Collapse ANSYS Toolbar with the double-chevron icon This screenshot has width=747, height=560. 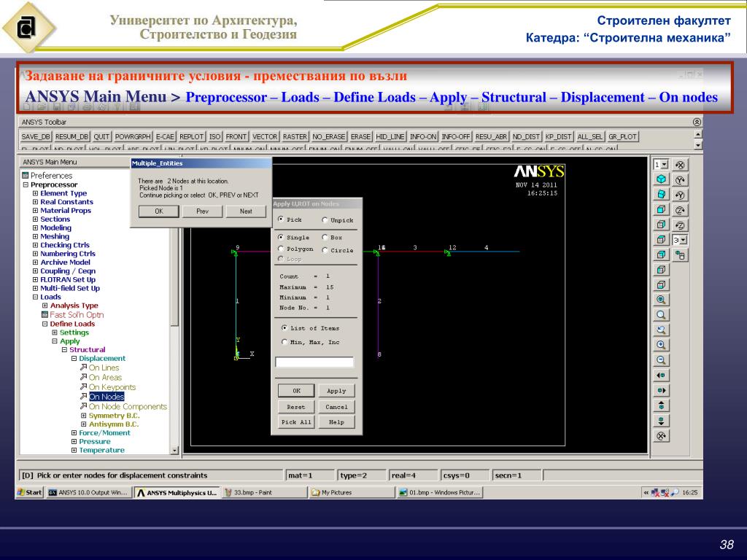[697, 122]
